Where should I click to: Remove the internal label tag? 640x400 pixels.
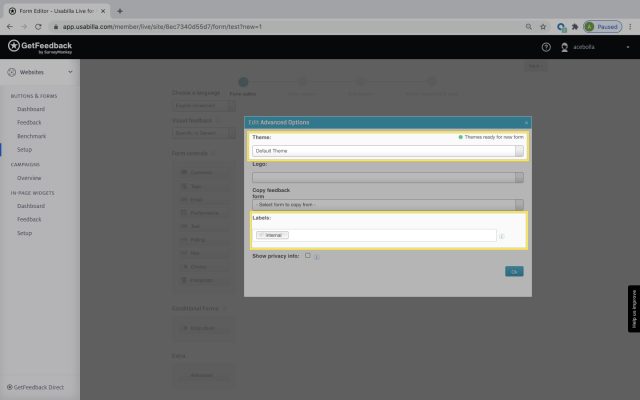[x=261, y=235]
